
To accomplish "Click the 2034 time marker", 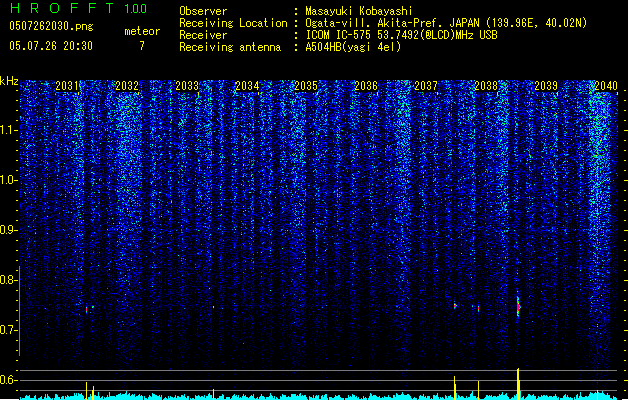I will [x=247, y=85].
